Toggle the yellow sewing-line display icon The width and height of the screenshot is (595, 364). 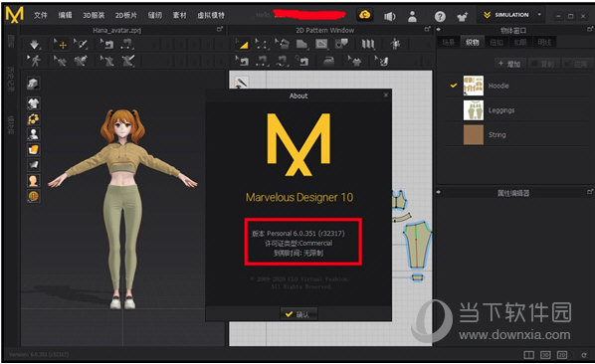click(x=34, y=118)
